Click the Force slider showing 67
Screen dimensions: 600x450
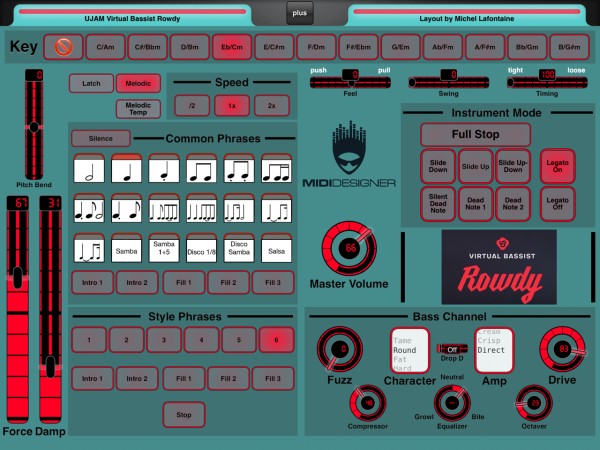coord(18,310)
